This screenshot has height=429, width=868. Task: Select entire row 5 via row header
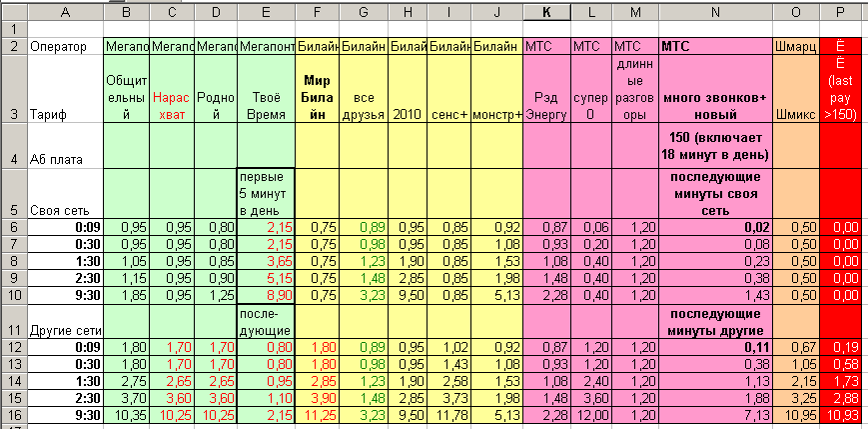pos(13,195)
